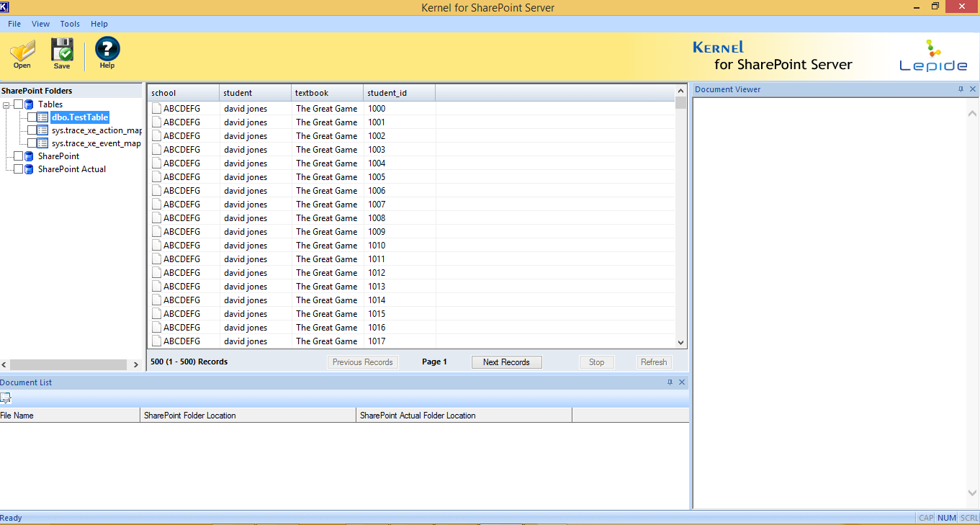Check the dbo.TestTable checkbox
Viewport: 980px width, 525px height.
32,117
